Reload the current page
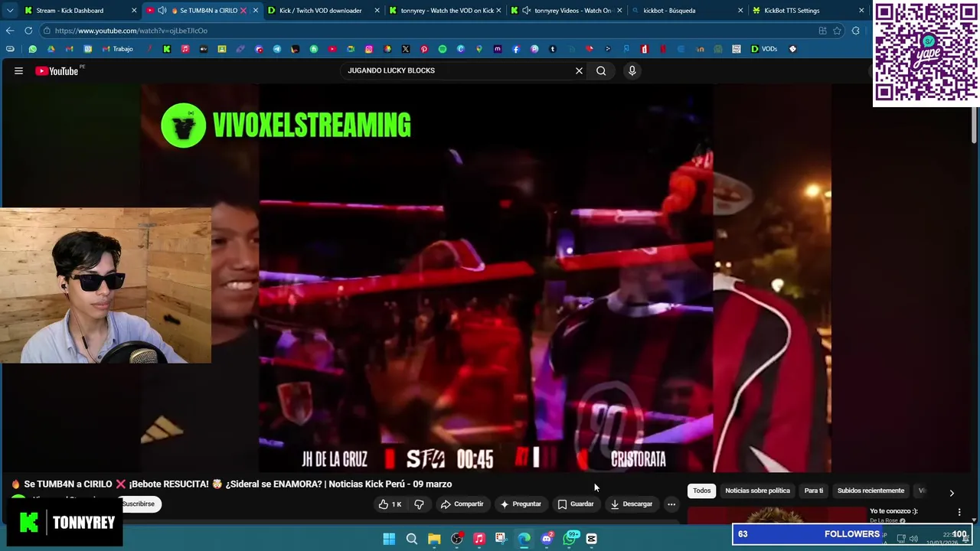Screen dimensions: 980x551 coord(28,31)
